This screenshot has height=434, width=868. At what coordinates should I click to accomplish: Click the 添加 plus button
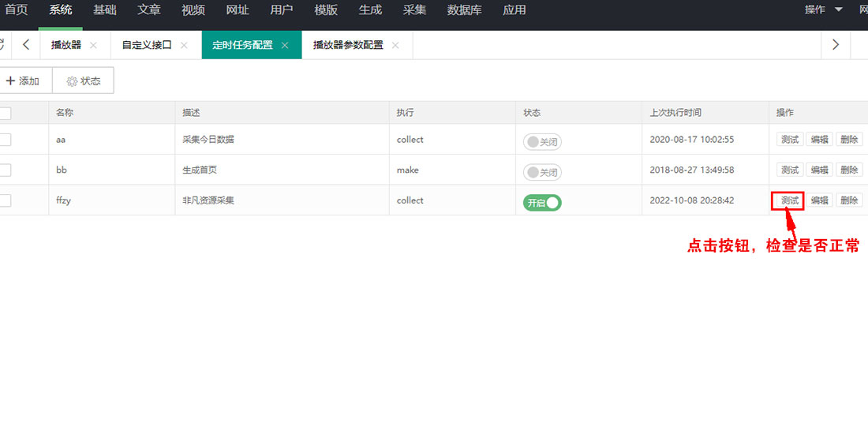coord(23,80)
